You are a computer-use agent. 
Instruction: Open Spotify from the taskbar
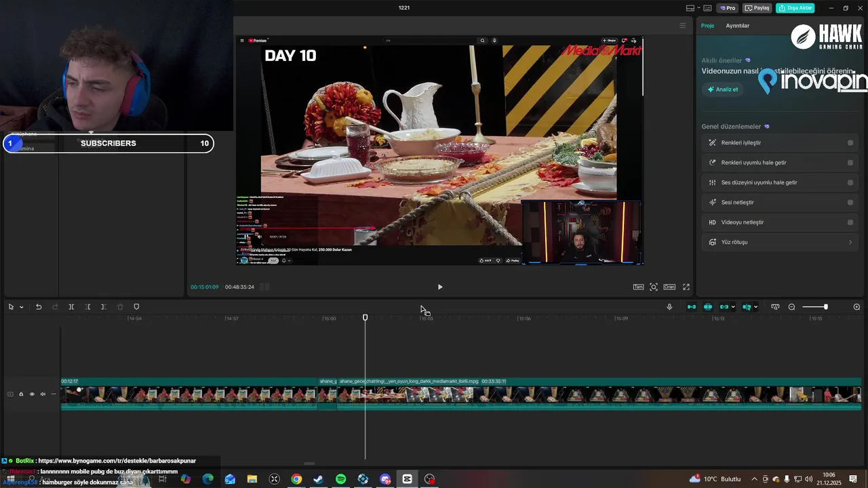tap(340, 479)
